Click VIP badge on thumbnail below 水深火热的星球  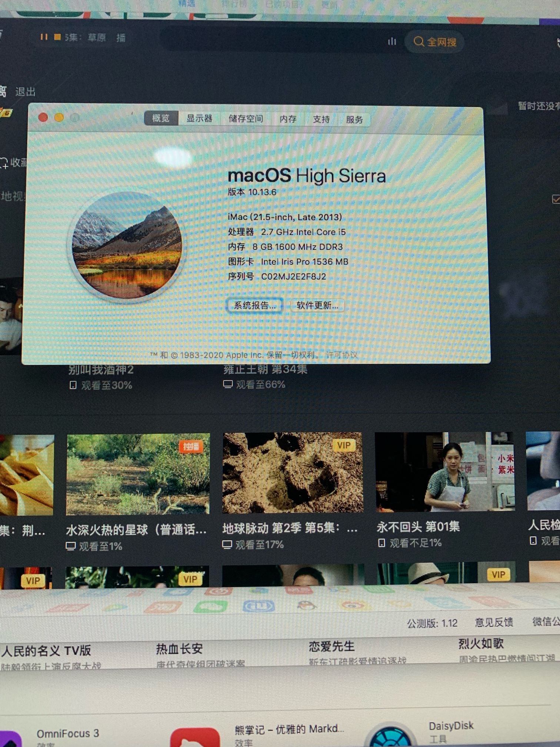pos(190,579)
